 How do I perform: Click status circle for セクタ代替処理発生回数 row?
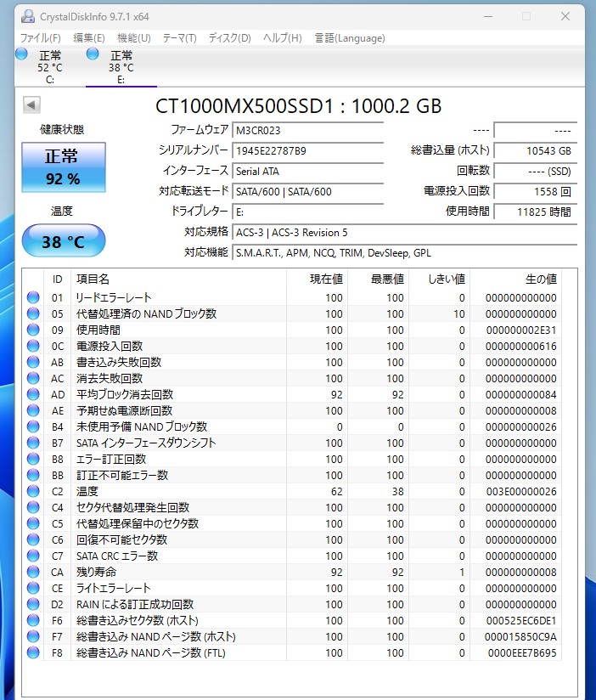[33, 507]
